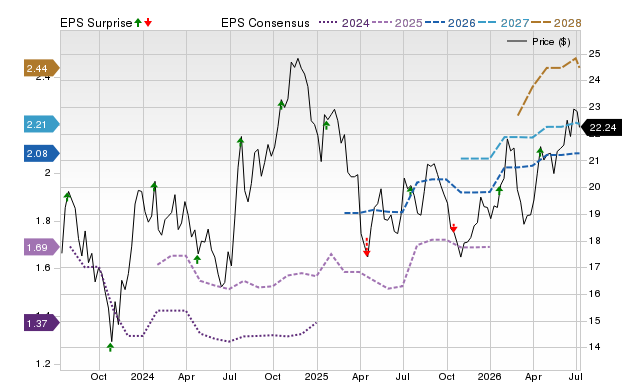Click the 15 label on the price axis
The width and height of the screenshot is (640, 382).
tap(594, 321)
